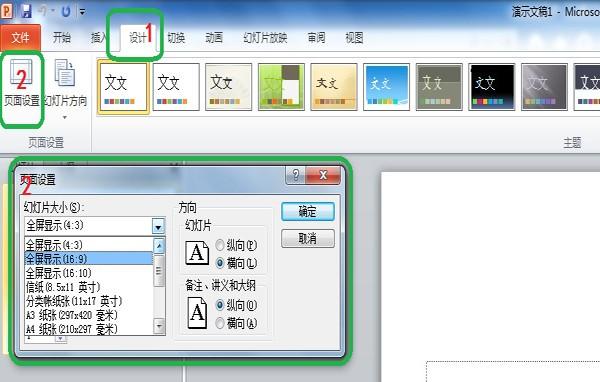Viewport: 600px width, 382px height.
Task: Click the 取消 (Cancel) button
Action: 308,238
